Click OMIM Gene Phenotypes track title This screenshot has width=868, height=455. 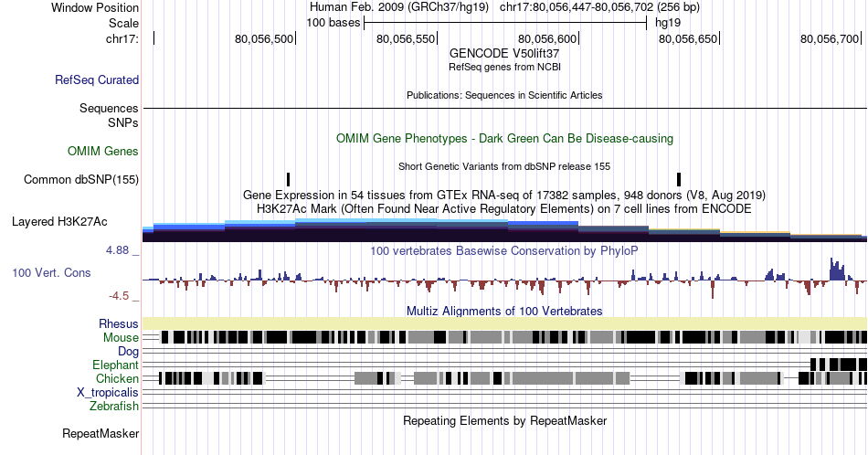(504, 138)
